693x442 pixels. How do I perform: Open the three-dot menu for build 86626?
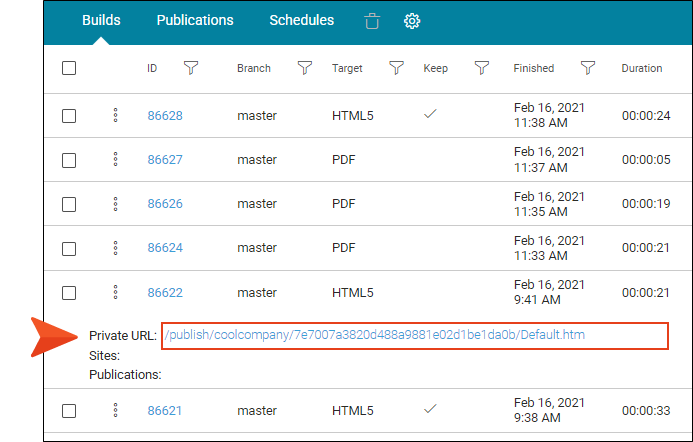click(x=115, y=204)
